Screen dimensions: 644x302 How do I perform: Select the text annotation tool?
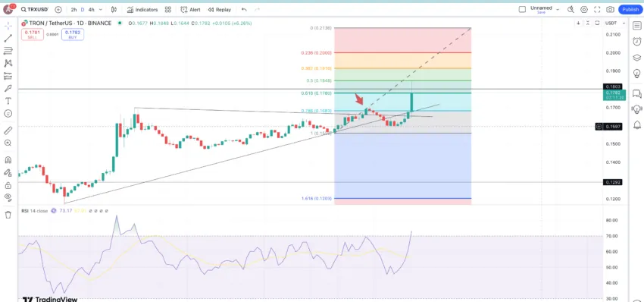point(8,101)
